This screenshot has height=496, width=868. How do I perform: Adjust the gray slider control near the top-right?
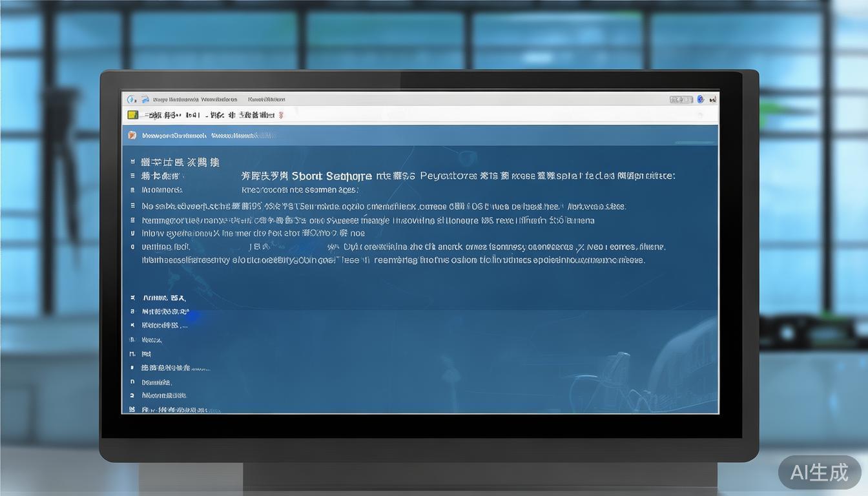point(681,99)
